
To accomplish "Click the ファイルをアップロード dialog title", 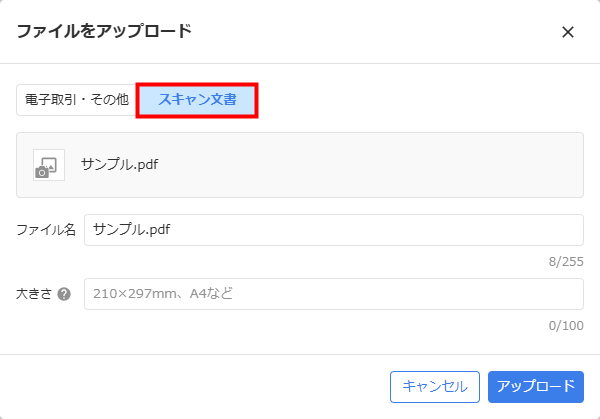I will [104, 31].
